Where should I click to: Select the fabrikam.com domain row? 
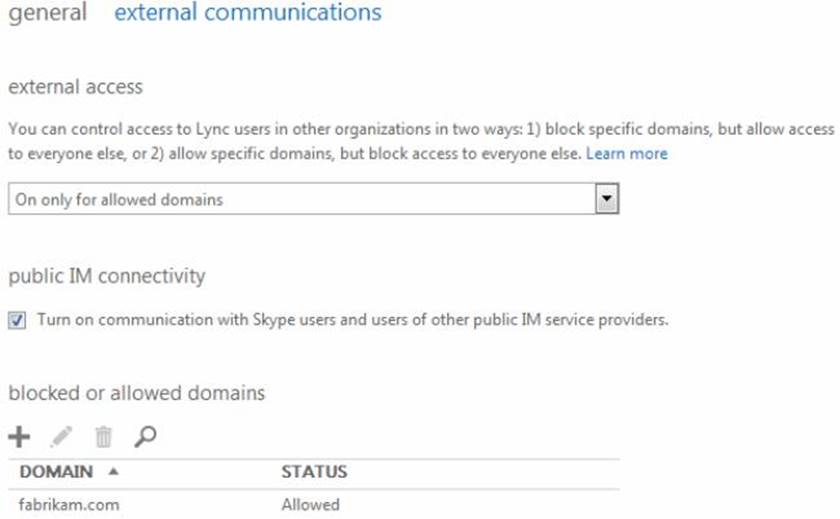coord(69,504)
